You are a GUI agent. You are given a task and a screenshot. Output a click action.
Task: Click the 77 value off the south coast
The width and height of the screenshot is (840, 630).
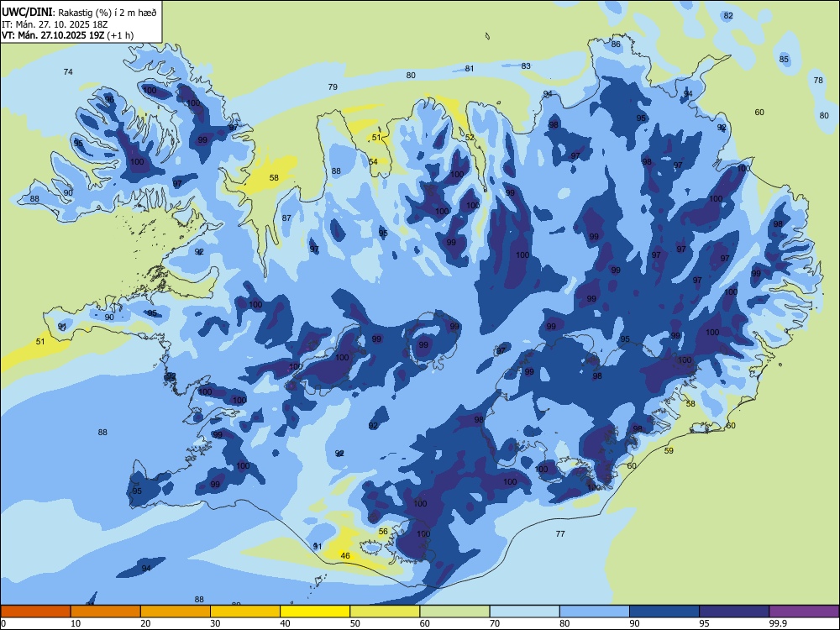[x=560, y=533]
